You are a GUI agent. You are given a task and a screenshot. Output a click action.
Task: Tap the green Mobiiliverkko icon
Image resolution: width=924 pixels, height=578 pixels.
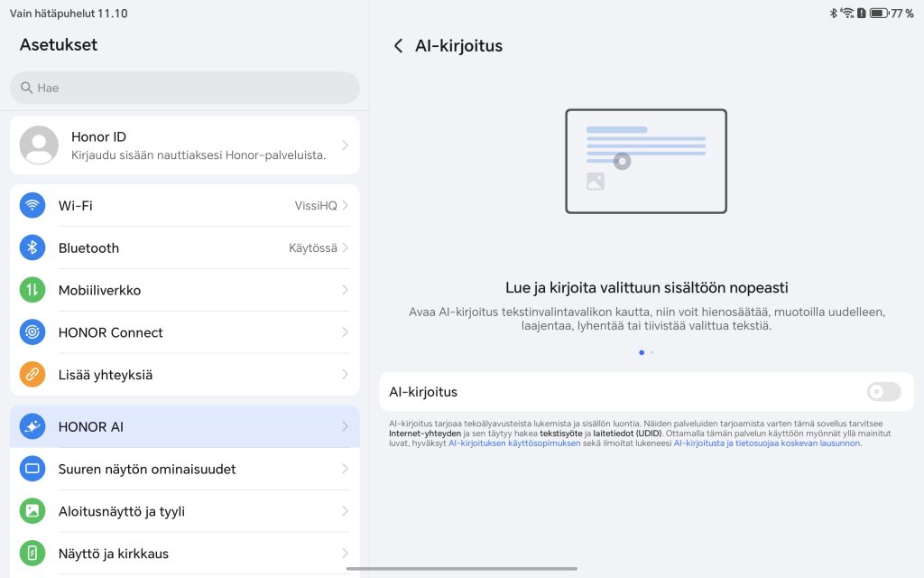click(32, 290)
